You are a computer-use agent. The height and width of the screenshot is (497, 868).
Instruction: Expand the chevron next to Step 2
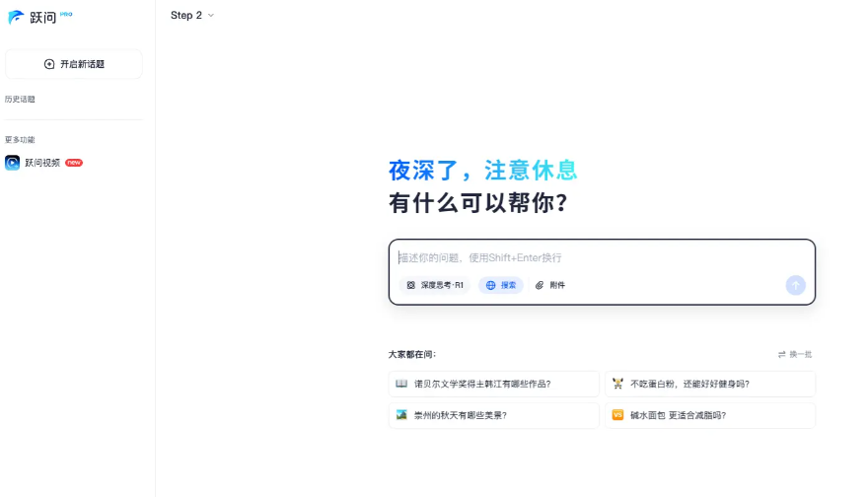point(211,16)
